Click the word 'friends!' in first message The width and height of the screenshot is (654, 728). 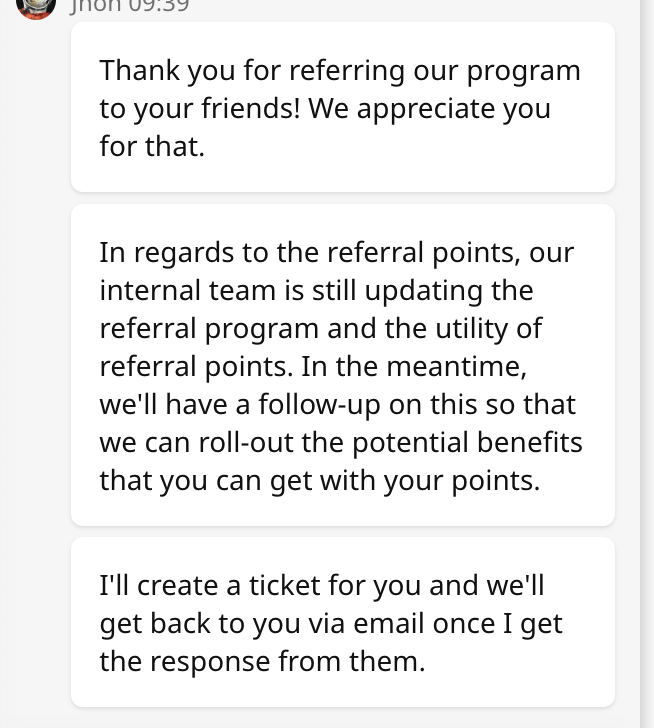[251, 109]
